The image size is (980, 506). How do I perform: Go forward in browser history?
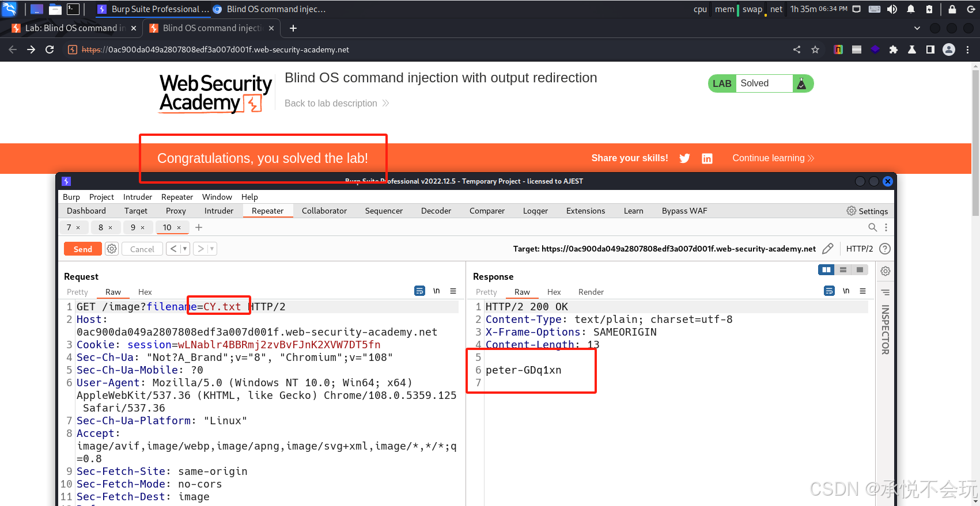coord(31,50)
